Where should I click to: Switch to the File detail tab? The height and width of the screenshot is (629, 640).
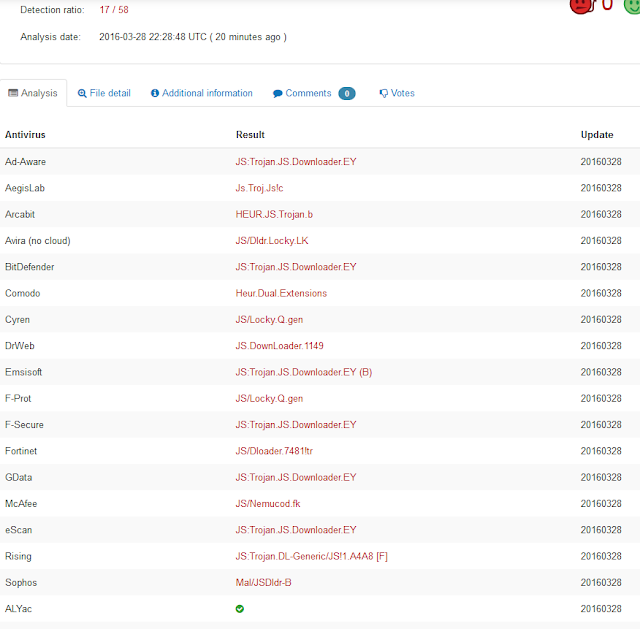104,93
